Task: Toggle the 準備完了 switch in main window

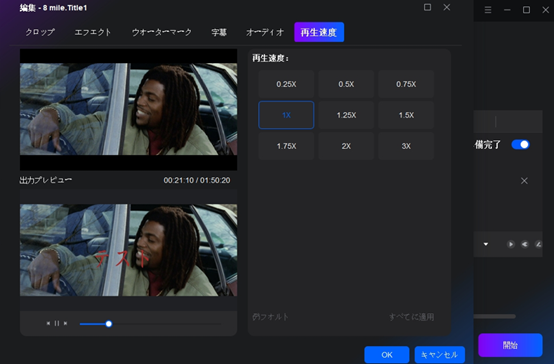Action: [520, 145]
